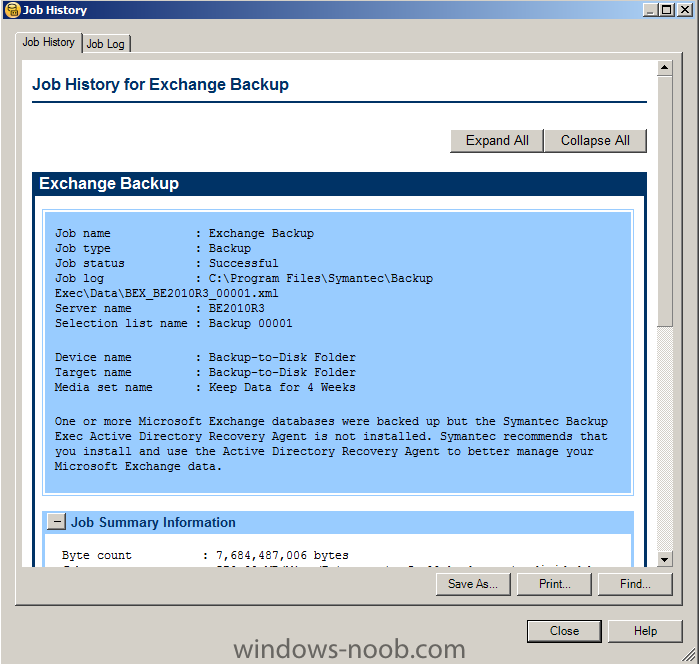699x664 pixels.
Task: Switch to the Job Log tab
Action: click(106, 44)
